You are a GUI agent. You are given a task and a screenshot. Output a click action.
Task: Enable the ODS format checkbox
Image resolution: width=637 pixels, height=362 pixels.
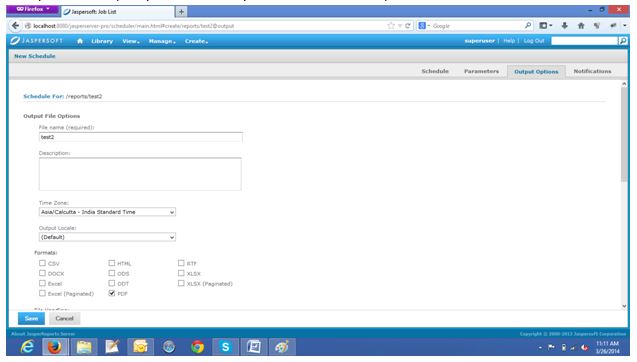[112, 273]
